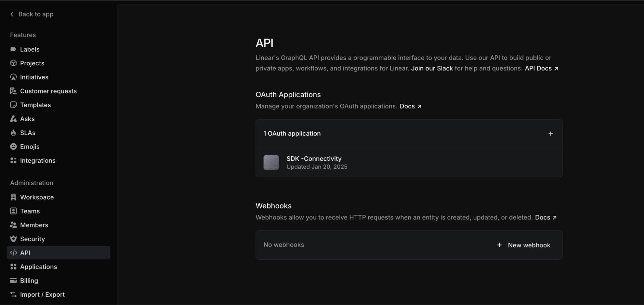
Task: Open Emojis using the smiley icon
Action: point(13,147)
